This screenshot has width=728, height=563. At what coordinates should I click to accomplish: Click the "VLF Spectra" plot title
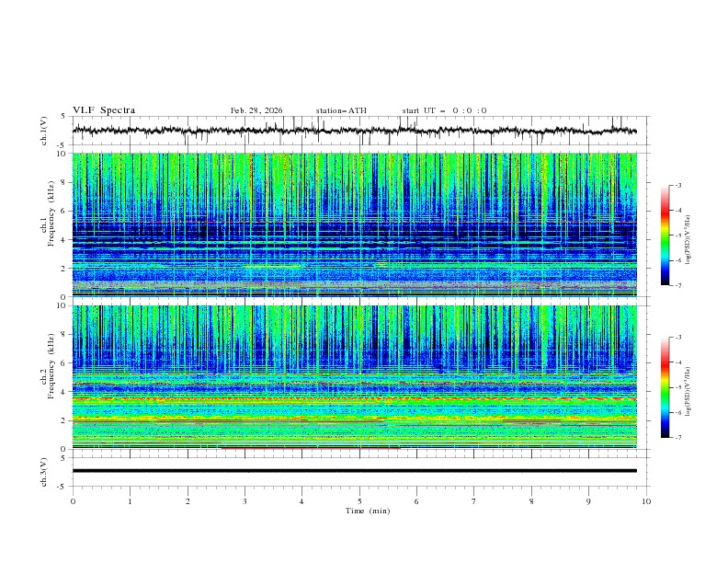pos(104,110)
